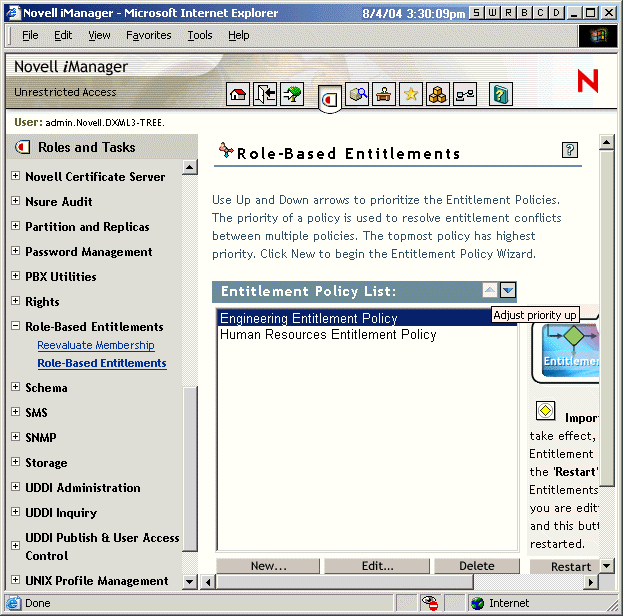Click the Internet Explorer title bar icon

click(x=12, y=13)
